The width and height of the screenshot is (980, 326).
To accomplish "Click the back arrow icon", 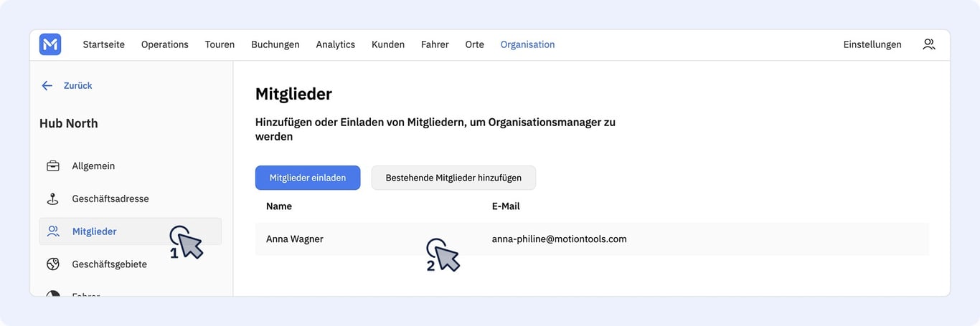I will [47, 85].
